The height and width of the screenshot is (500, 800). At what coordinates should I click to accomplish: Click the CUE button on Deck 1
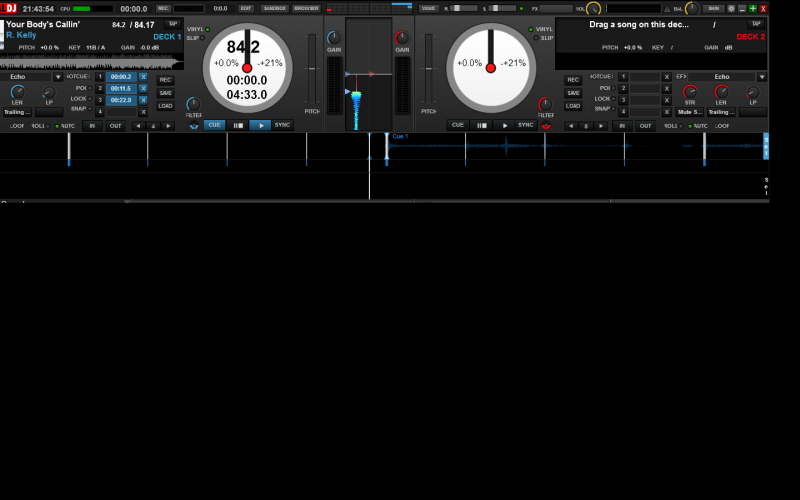click(215, 125)
